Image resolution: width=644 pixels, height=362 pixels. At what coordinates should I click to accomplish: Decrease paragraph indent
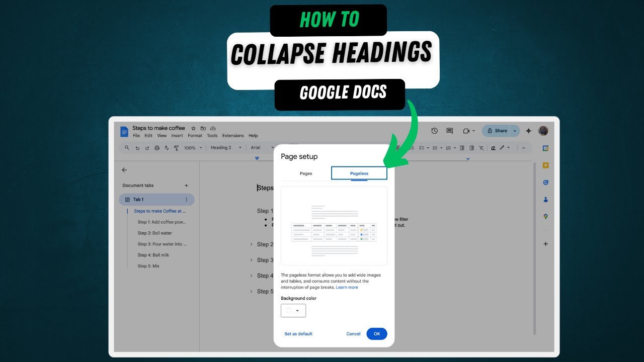[x=462, y=148]
